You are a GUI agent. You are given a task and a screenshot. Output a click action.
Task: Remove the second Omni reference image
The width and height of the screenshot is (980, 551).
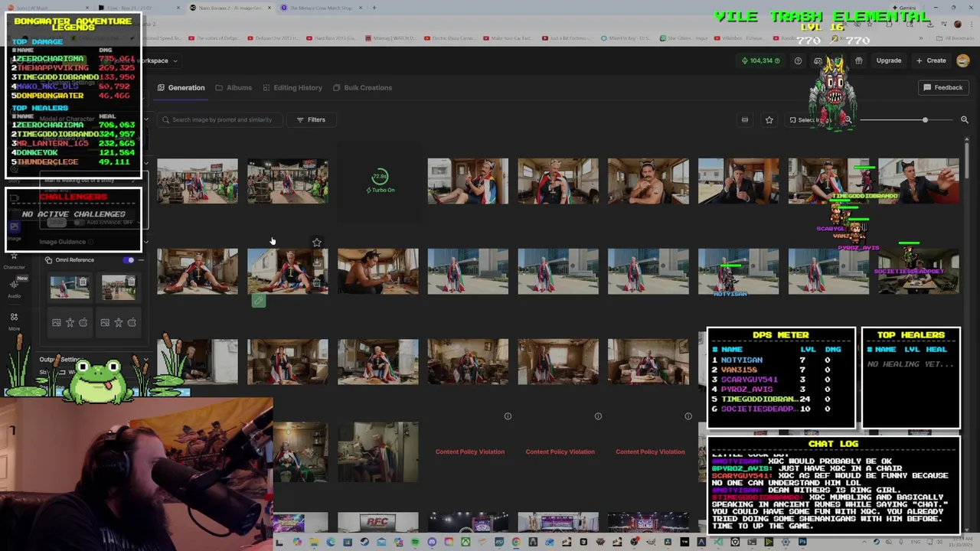click(x=131, y=282)
